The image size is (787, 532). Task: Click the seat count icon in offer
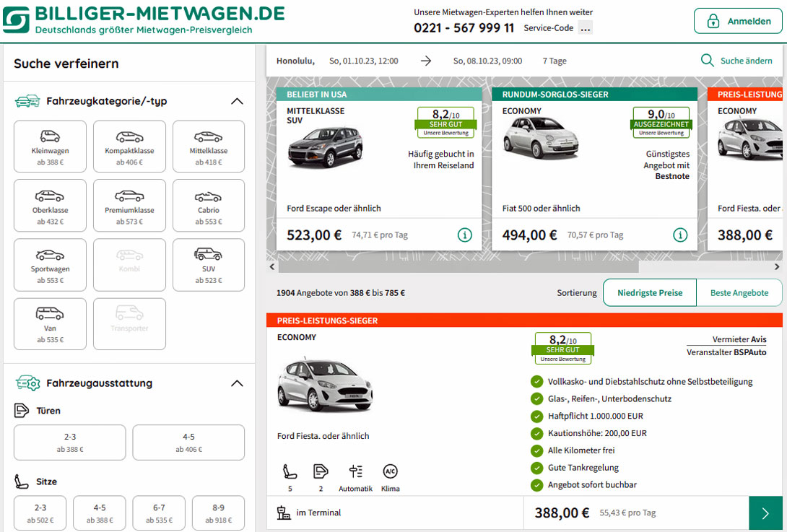[x=290, y=471]
